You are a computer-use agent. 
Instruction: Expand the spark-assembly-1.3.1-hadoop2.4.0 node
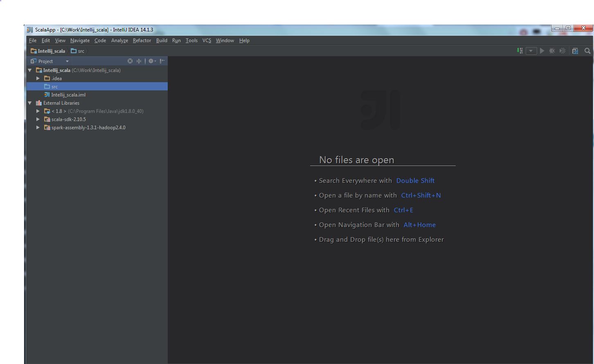(x=38, y=128)
